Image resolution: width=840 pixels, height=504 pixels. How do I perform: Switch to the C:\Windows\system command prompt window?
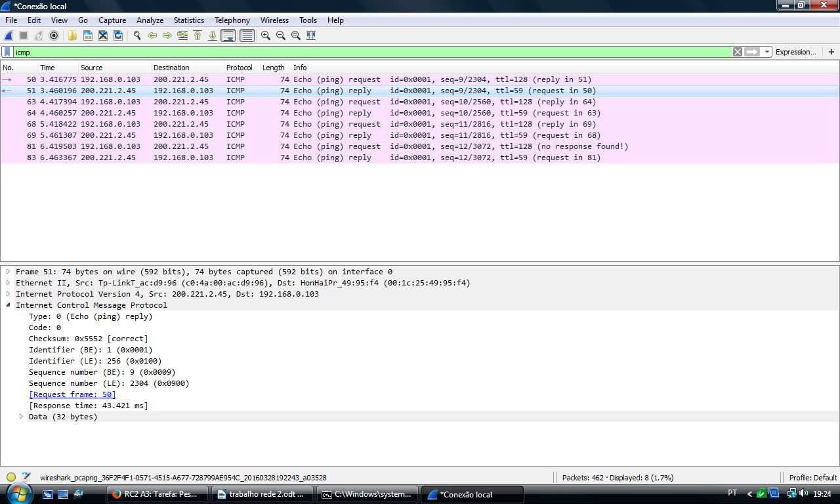point(367,494)
